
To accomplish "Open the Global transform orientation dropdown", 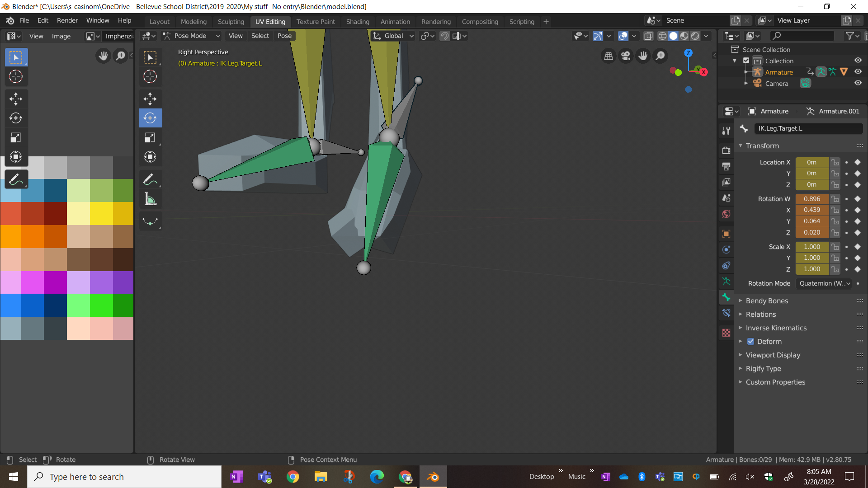I will pos(393,36).
